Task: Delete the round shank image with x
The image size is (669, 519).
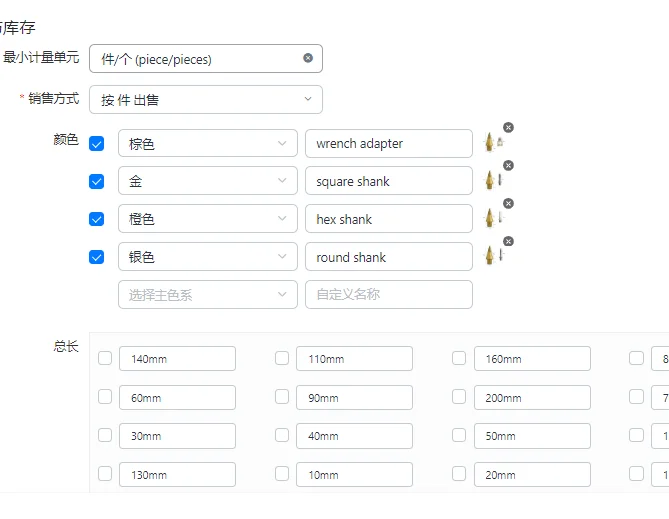Action: [x=508, y=241]
